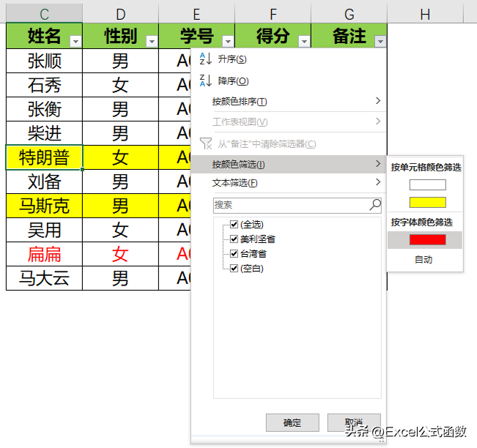Click the 得分 header cell
Image resolution: width=477 pixels, height=448 pixels.
click(x=273, y=36)
